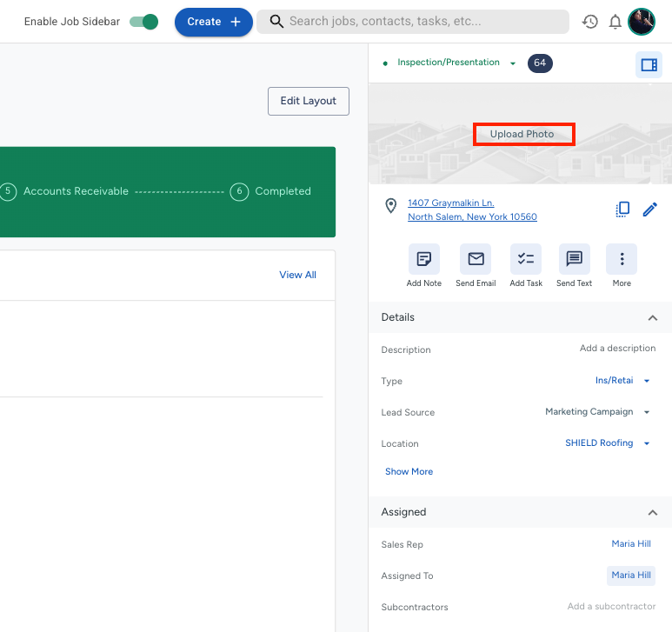Collapse the Assigned section
Image resolution: width=672 pixels, height=632 pixels.
click(652, 512)
